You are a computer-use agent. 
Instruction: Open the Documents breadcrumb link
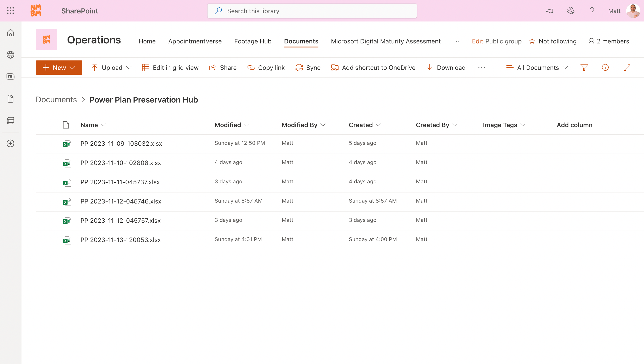click(x=56, y=99)
